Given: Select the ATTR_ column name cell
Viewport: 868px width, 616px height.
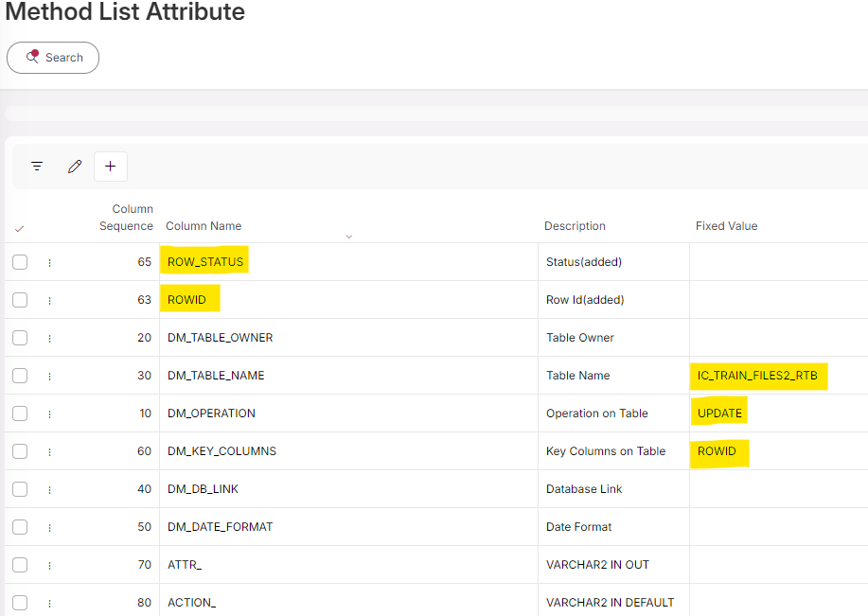Looking at the screenshot, I should point(348,565).
